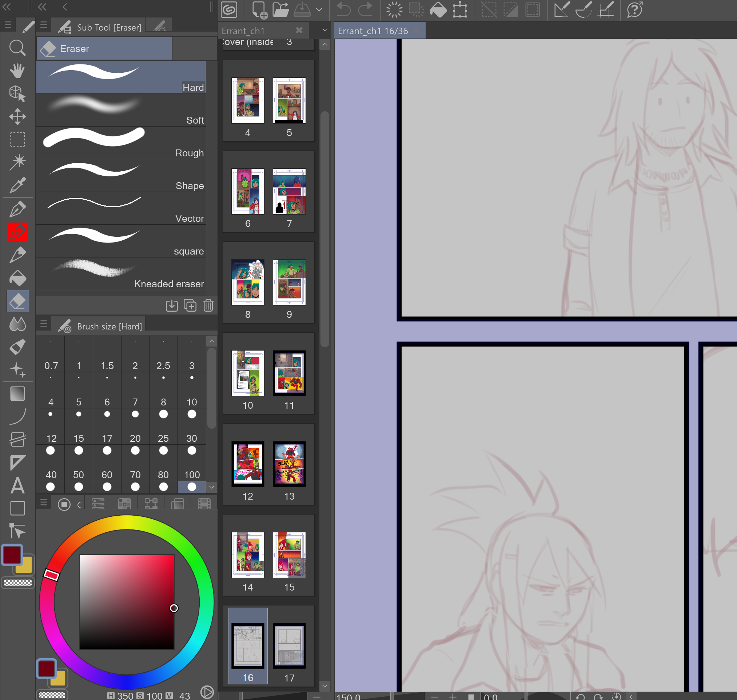Open Help via the question mark icon

click(634, 11)
